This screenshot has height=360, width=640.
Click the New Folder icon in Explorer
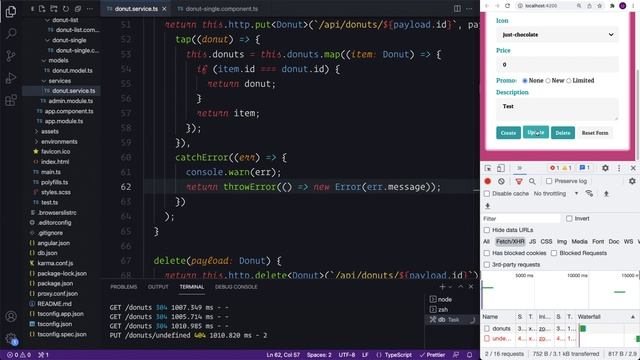pos(54,9)
